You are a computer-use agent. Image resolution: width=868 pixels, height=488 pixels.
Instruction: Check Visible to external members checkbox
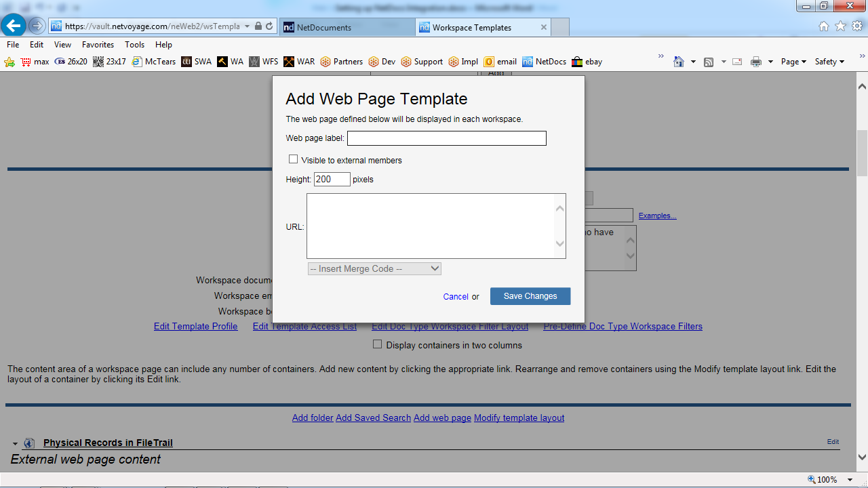[294, 159]
